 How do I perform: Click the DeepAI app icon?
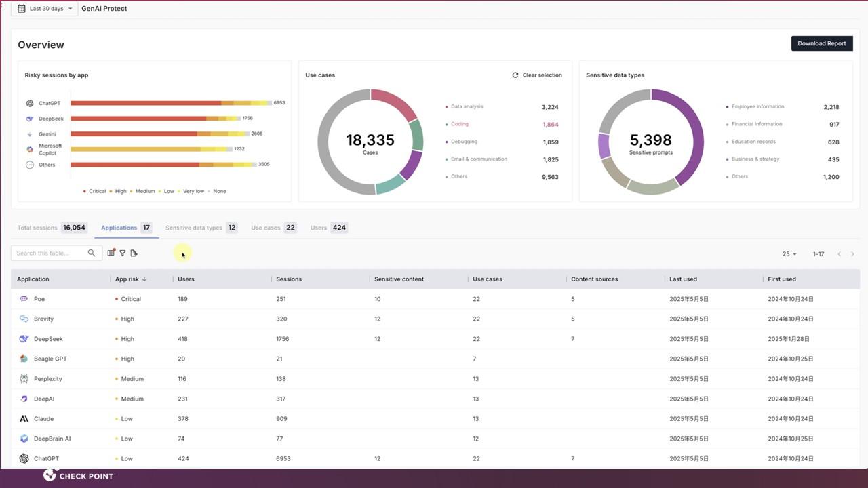[x=24, y=399]
